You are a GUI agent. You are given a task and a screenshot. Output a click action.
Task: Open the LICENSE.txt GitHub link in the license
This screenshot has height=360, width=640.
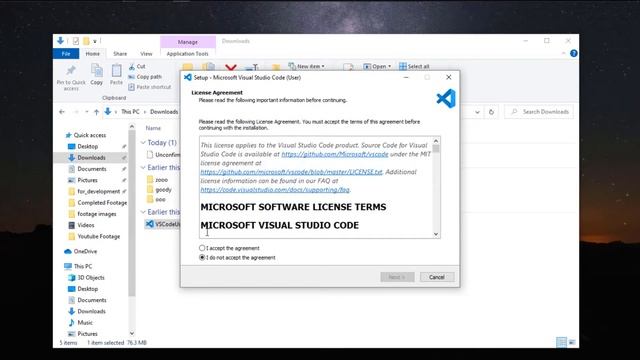tap(291, 172)
